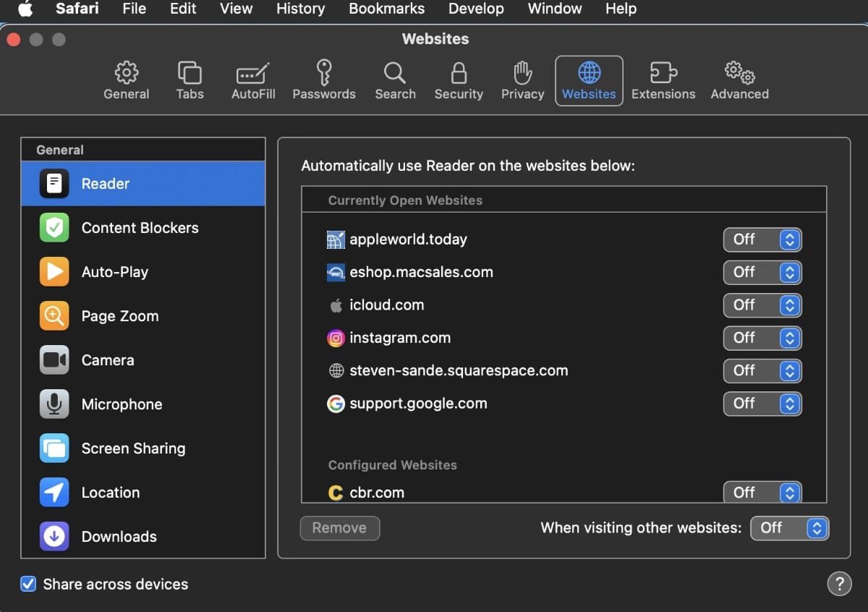
Task: Choose the Auto-Play sidebar icon
Action: [x=55, y=272]
